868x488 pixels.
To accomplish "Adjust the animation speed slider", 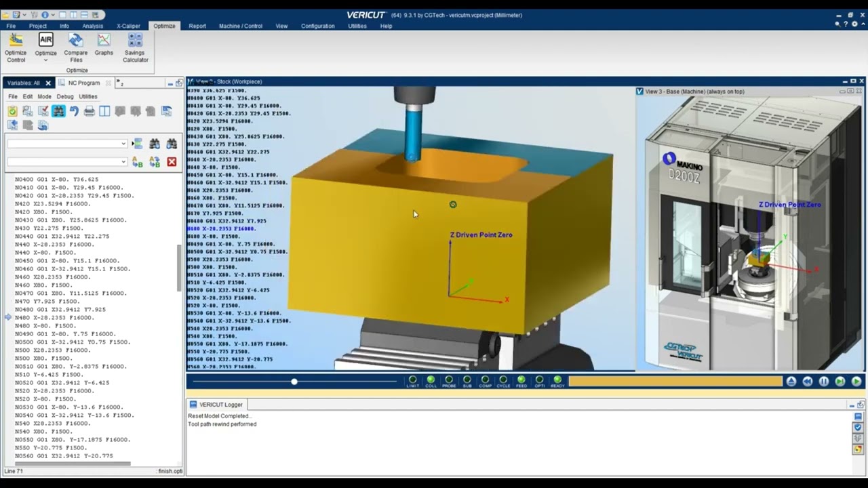I will point(294,382).
